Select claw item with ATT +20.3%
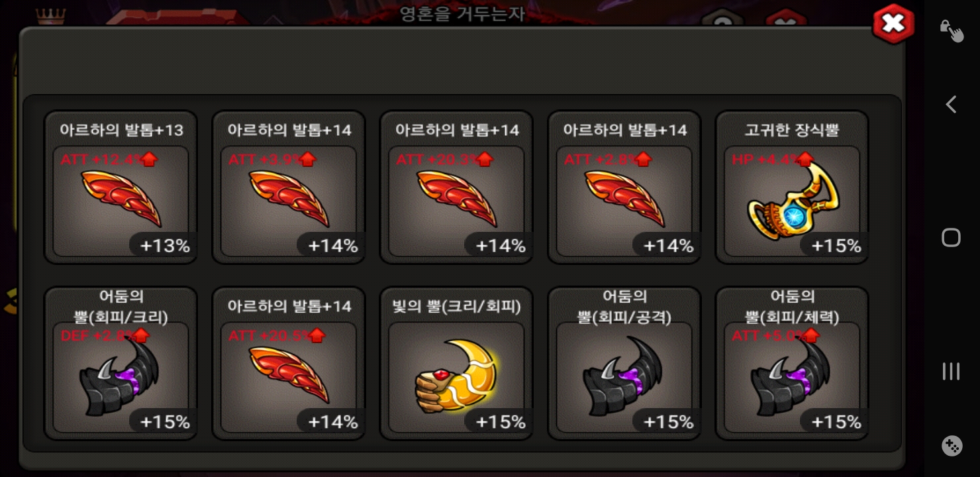The height and width of the screenshot is (477, 980). [x=456, y=187]
